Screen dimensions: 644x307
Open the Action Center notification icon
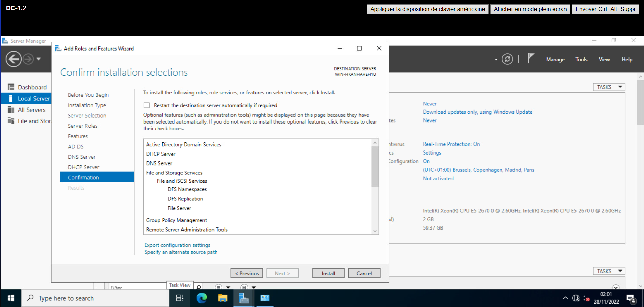coord(631,298)
